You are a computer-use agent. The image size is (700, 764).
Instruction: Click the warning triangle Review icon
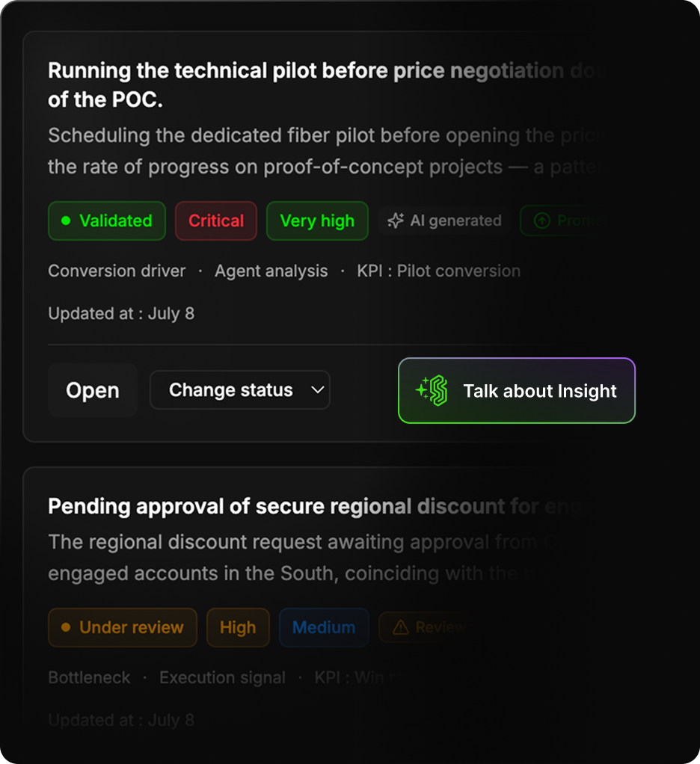pos(401,627)
